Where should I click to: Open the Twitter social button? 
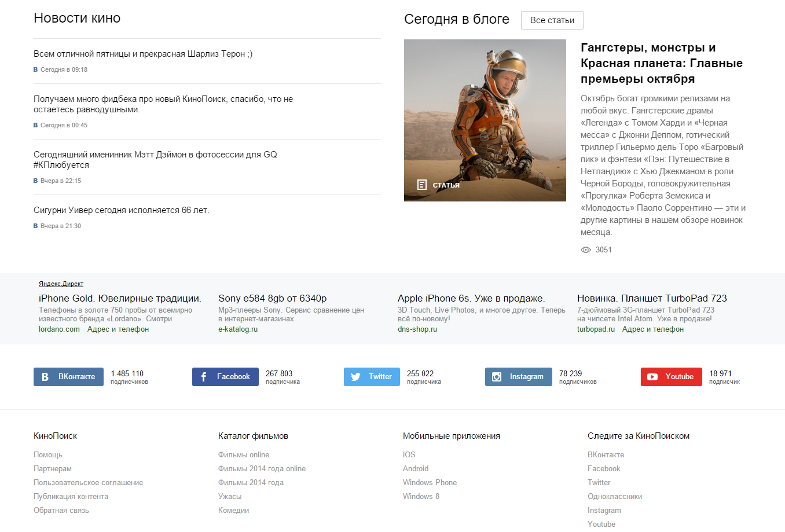click(x=372, y=377)
